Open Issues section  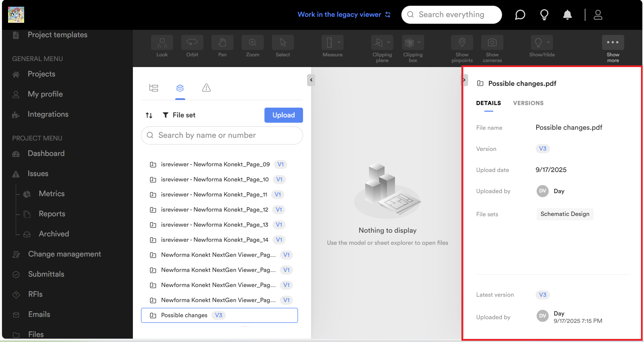click(x=38, y=174)
